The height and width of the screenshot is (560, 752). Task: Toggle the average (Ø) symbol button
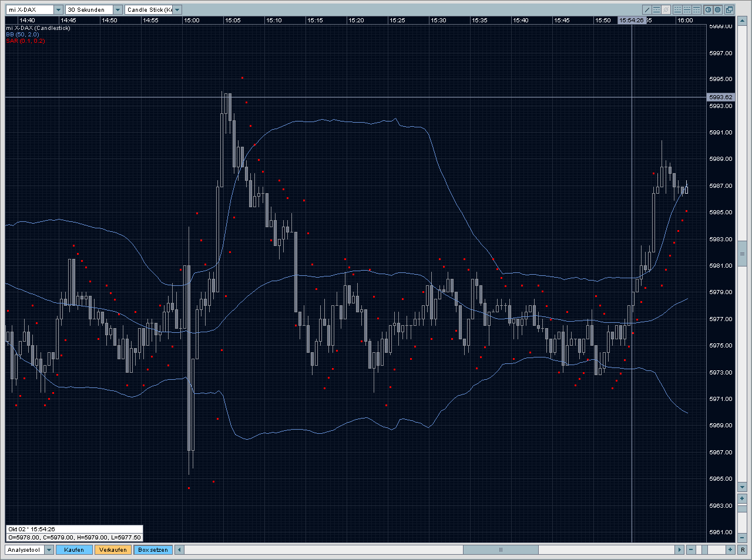click(666, 10)
